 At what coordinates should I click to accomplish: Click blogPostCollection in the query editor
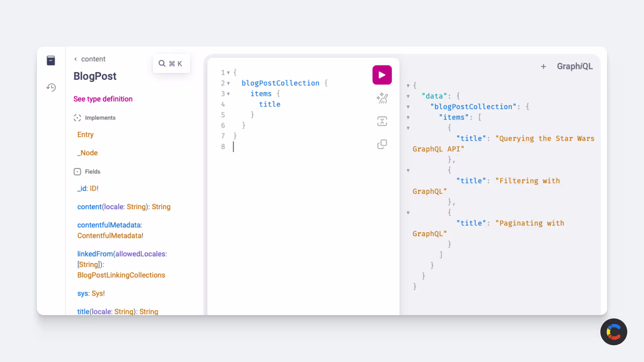coord(280,83)
